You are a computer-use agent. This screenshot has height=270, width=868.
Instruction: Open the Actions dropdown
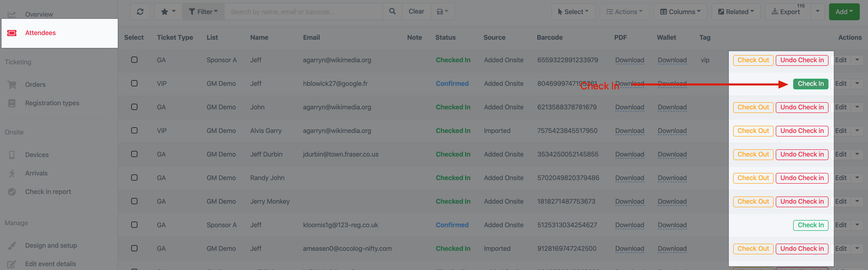(624, 12)
